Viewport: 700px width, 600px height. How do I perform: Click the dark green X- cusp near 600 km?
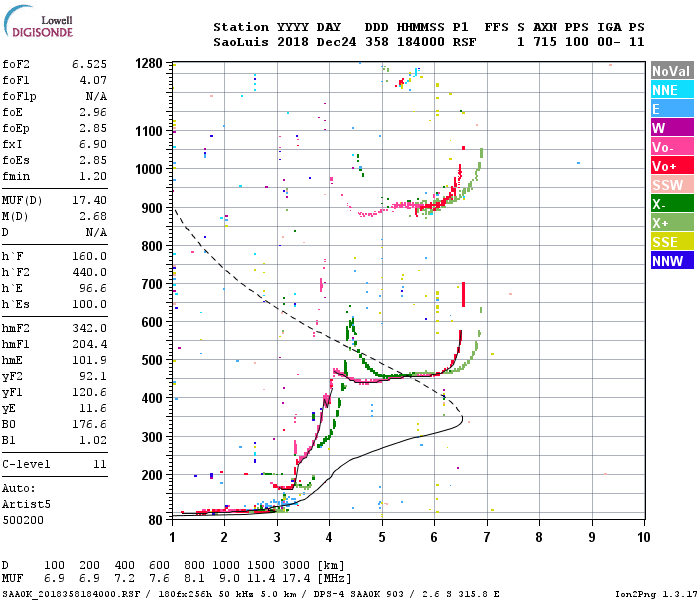(x=351, y=325)
